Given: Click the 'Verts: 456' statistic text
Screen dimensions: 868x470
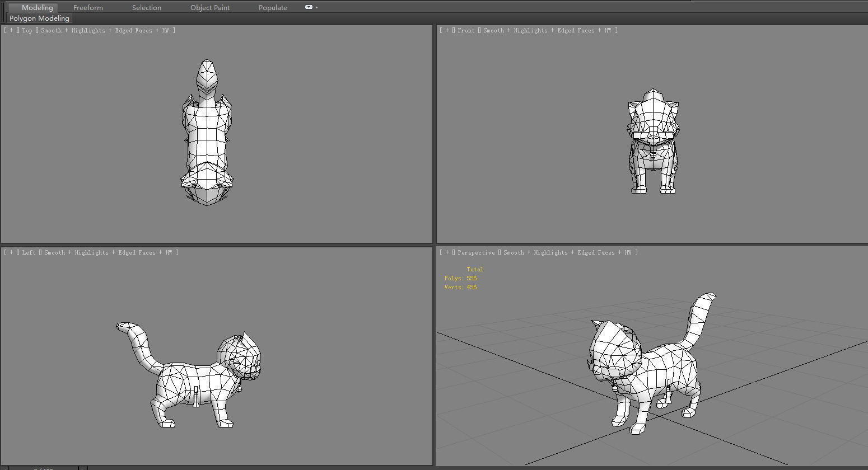Looking at the screenshot, I should pyautogui.click(x=460, y=287).
